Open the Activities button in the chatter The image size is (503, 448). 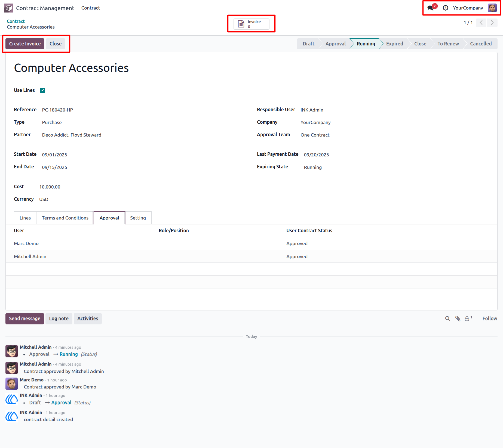pyautogui.click(x=88, y=319)
